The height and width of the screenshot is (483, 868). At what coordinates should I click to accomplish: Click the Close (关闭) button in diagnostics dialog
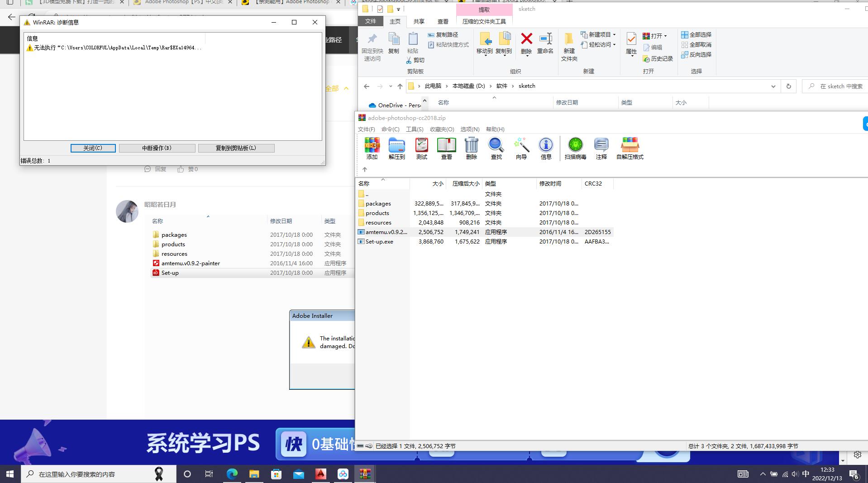(93, 148)
